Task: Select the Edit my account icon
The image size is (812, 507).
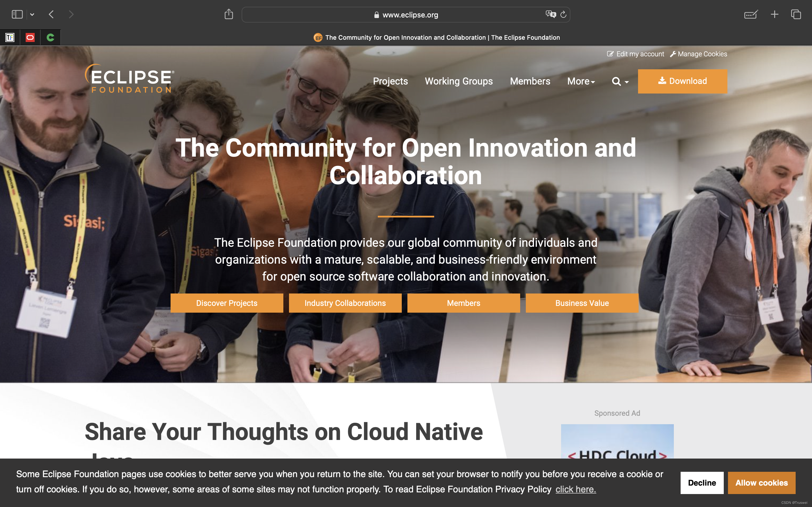Action: click(x=610, y=54)
